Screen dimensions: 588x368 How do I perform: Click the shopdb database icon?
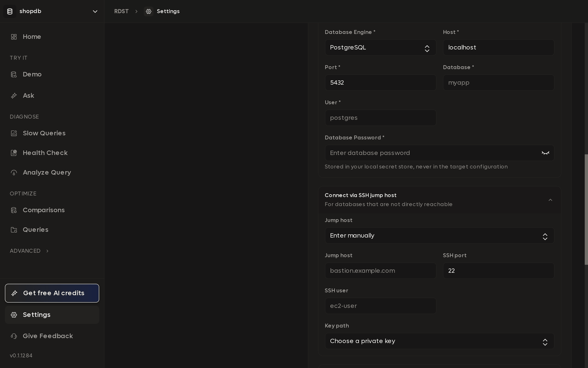coord(10,11)
